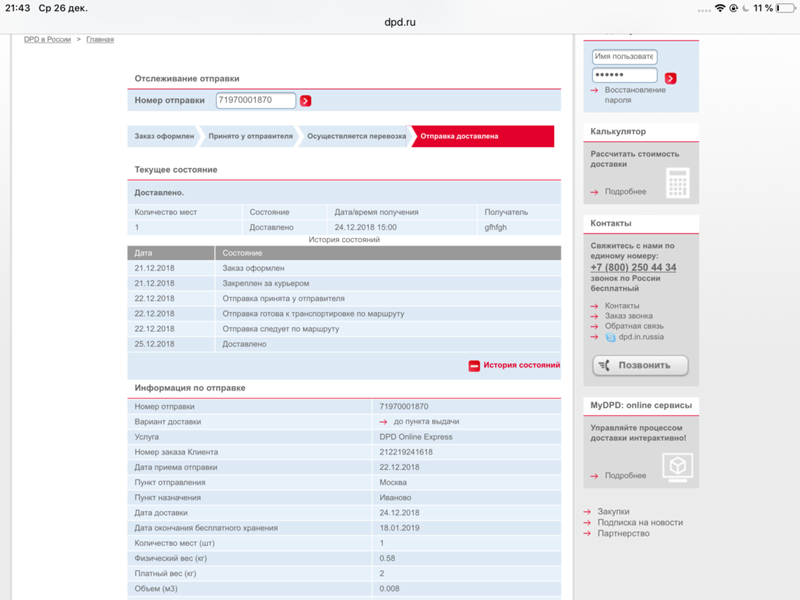The height and width of the screenshot is (600, 800).
Task: Click the DPD Online Express value
Action: (416, 437)
